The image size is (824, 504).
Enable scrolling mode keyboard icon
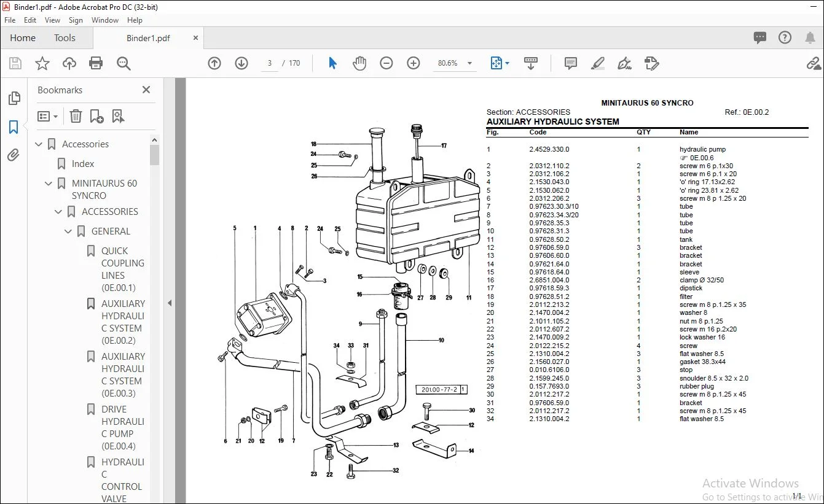[530, 63]
